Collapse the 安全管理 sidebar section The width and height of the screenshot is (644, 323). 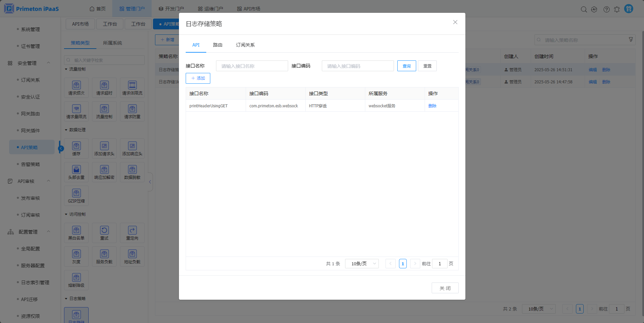[49, 63]
